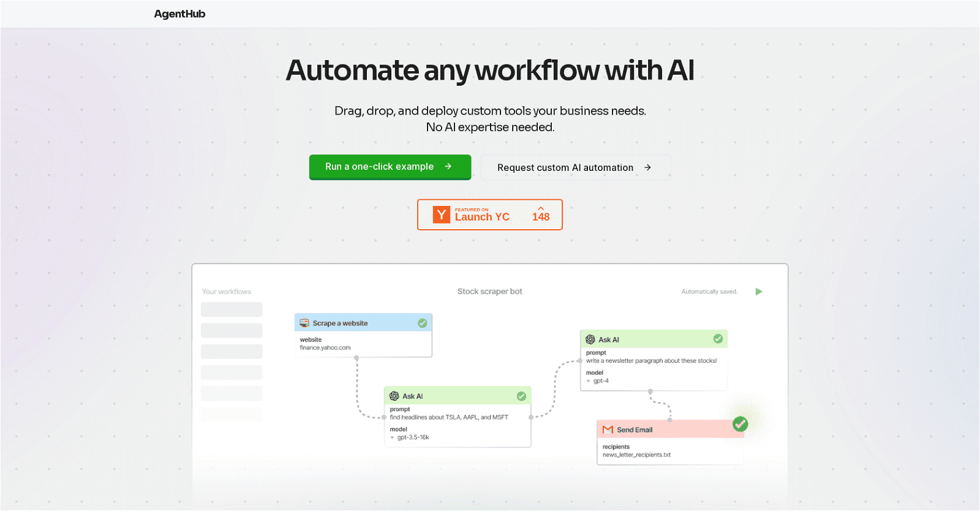Open the gpt-3.5-16k model dropdown
The width and height of the screenshot is (980, 511).
pyautogui.click(x=410, y=437)
